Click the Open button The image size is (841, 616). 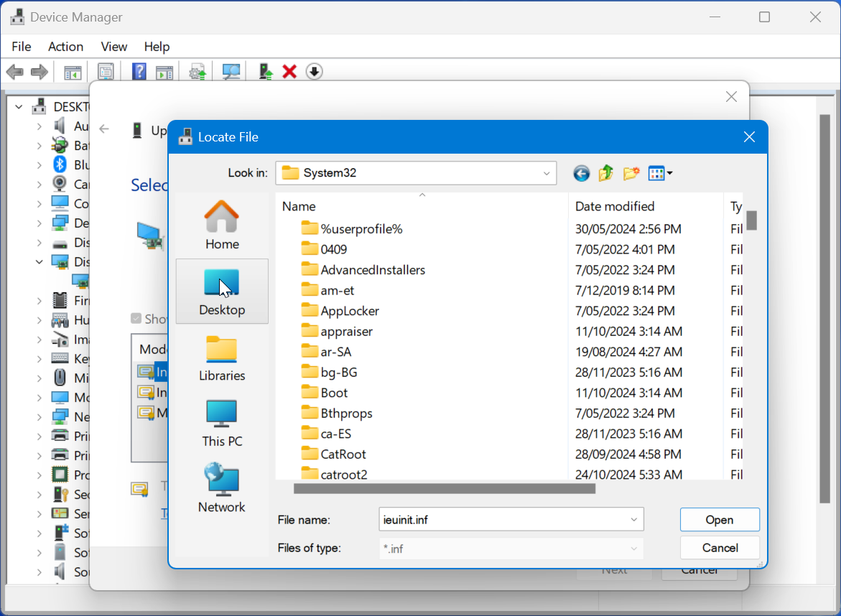click(720, 520)
